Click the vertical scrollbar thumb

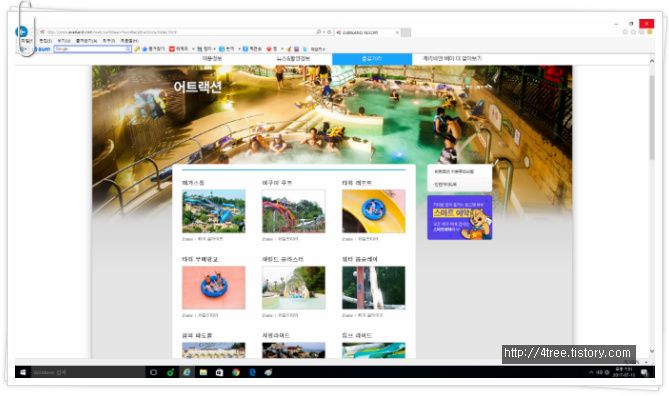pos(652,117)
